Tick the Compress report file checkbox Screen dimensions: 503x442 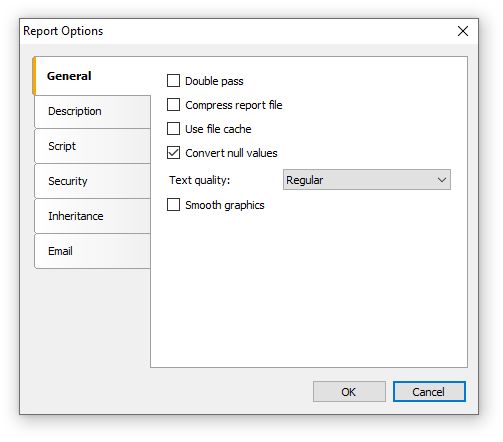(x=173, y=105)
